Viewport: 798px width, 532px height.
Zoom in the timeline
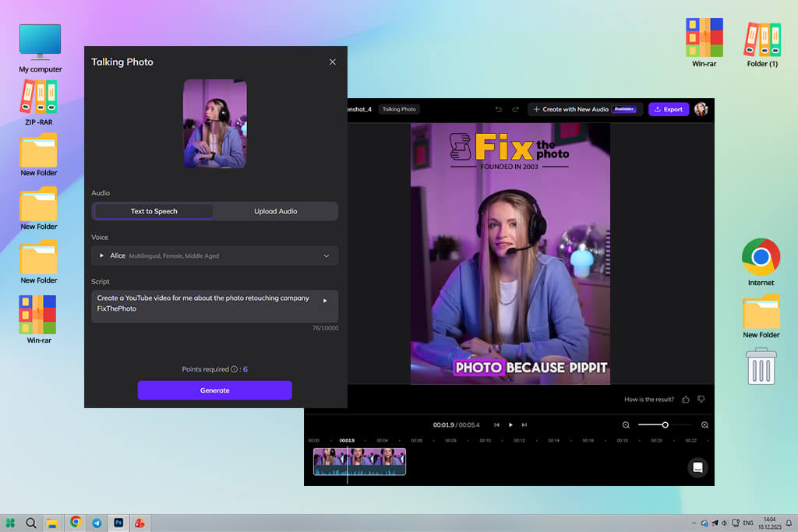tap(704, 425)
